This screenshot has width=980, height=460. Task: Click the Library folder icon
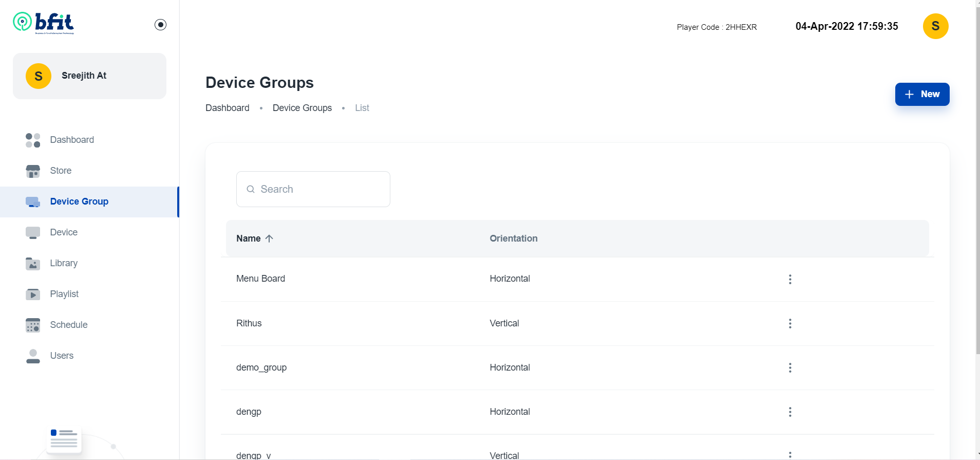pos(33,263)
